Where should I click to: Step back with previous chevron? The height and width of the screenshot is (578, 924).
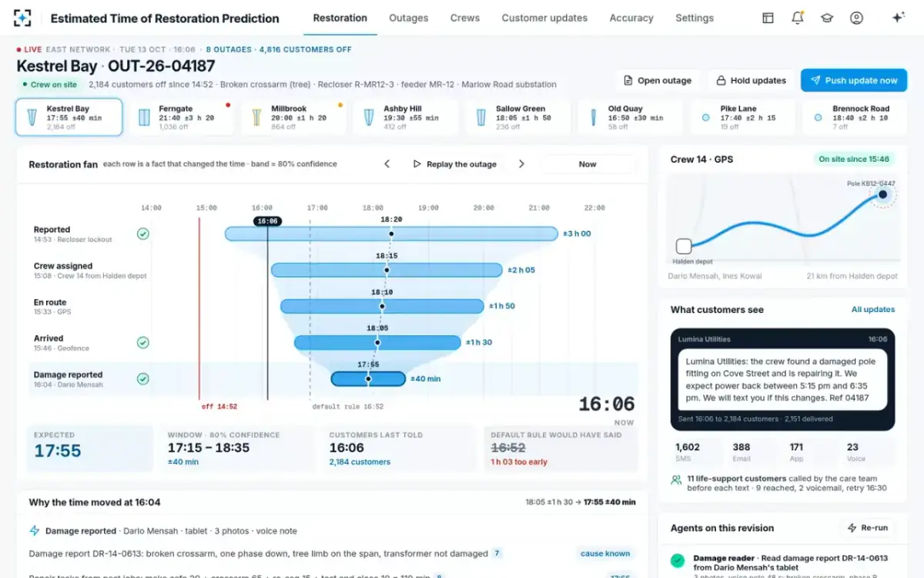click(x=387, y=164)
